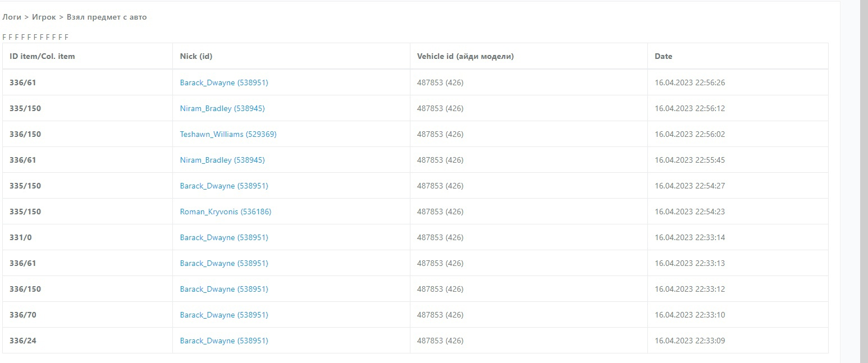Click Niram_Bradley link in the 22:55:45 row
Screen dimensions: 868x363
[222, 160]
